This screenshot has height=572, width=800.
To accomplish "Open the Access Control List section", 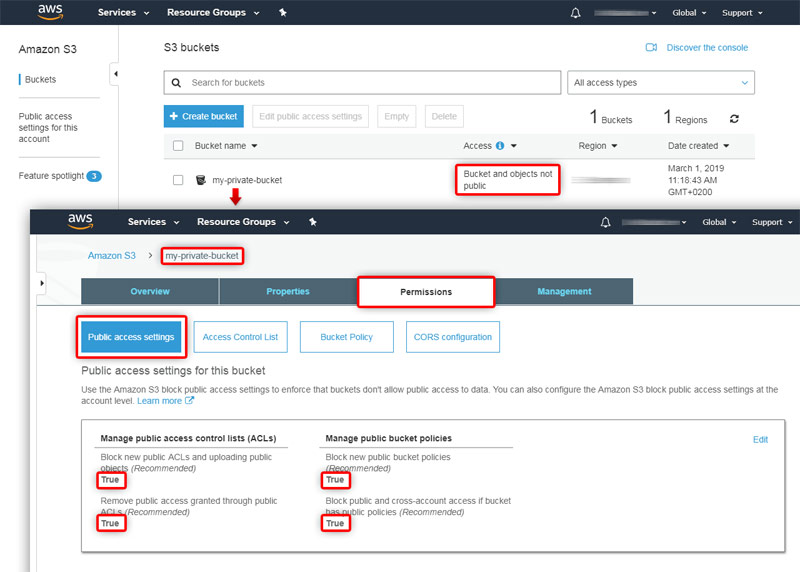I will [240, 337].
